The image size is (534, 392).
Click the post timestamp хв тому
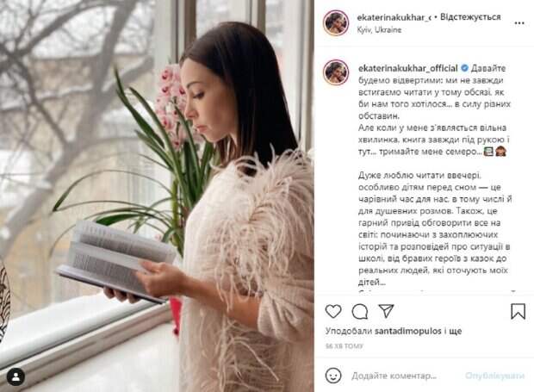[x=345, y=346]
